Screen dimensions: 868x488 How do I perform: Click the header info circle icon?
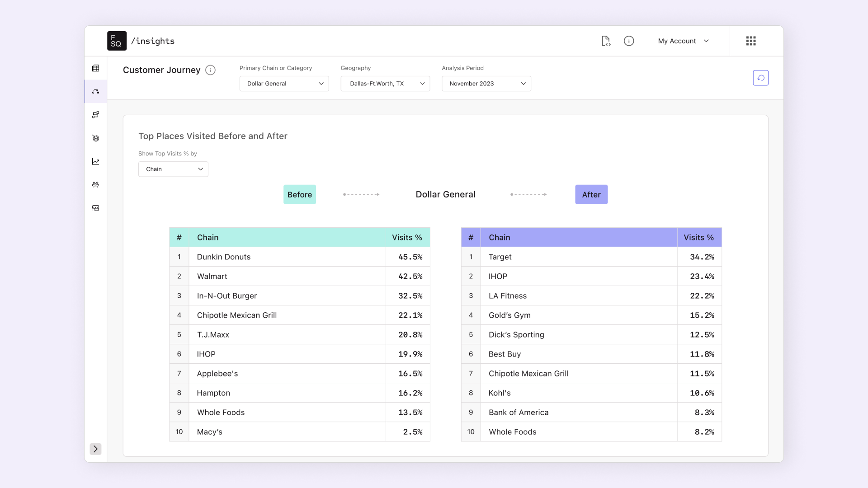click(x=629, y=41)
